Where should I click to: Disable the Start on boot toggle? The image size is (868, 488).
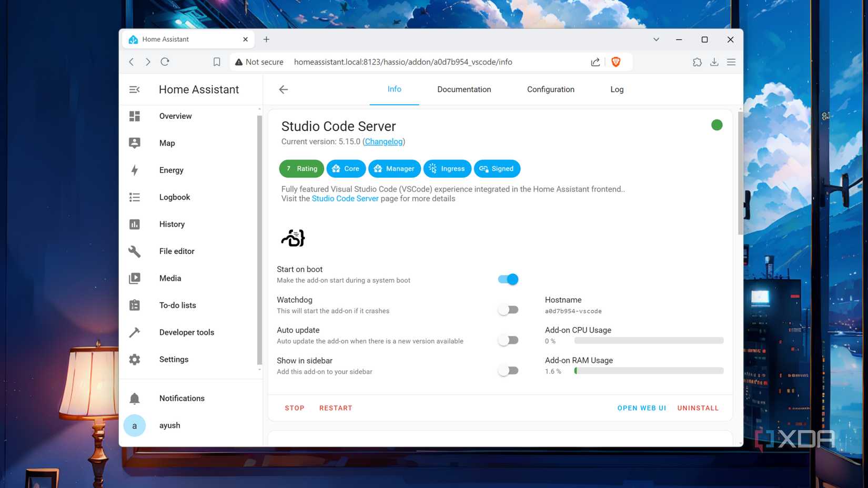click(x=507, y=279)
